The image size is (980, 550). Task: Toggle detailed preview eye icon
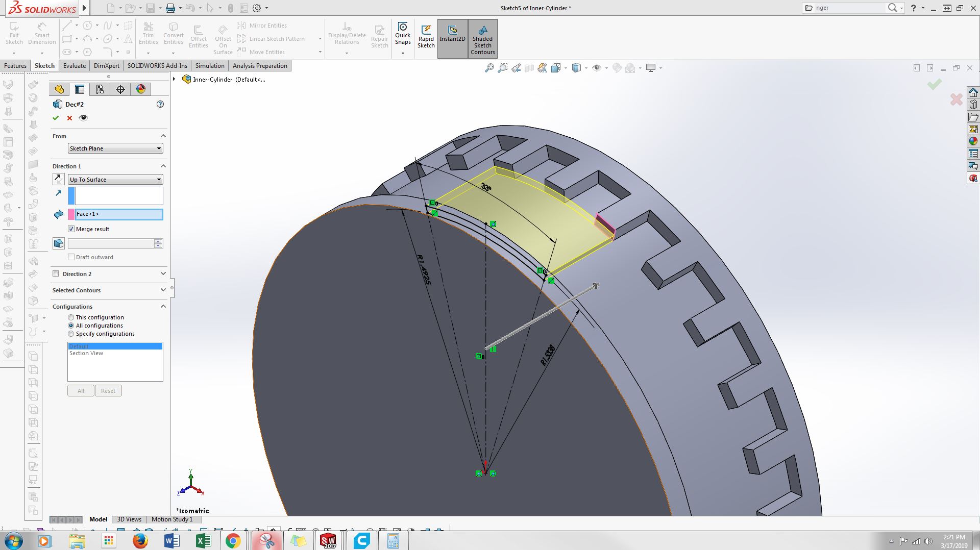click(x=84, y=118)
